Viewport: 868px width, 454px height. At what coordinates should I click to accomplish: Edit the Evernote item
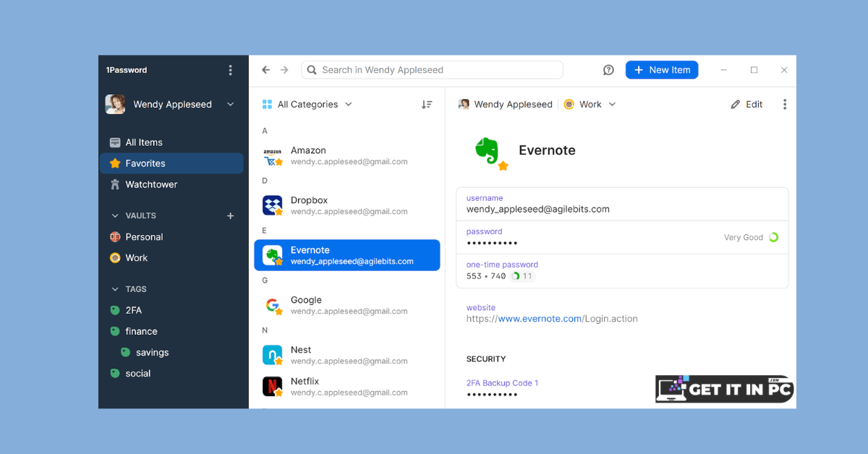tap(746, 104)
